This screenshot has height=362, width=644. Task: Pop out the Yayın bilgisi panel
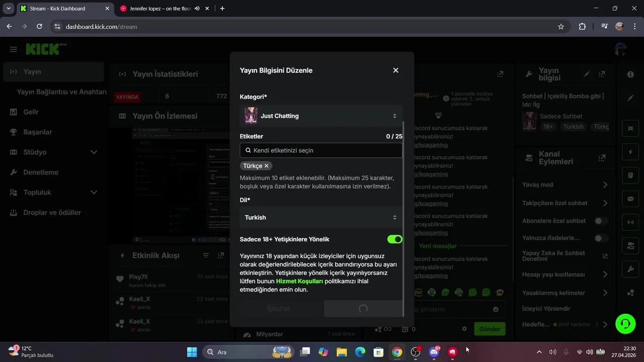tap(602, 74)
